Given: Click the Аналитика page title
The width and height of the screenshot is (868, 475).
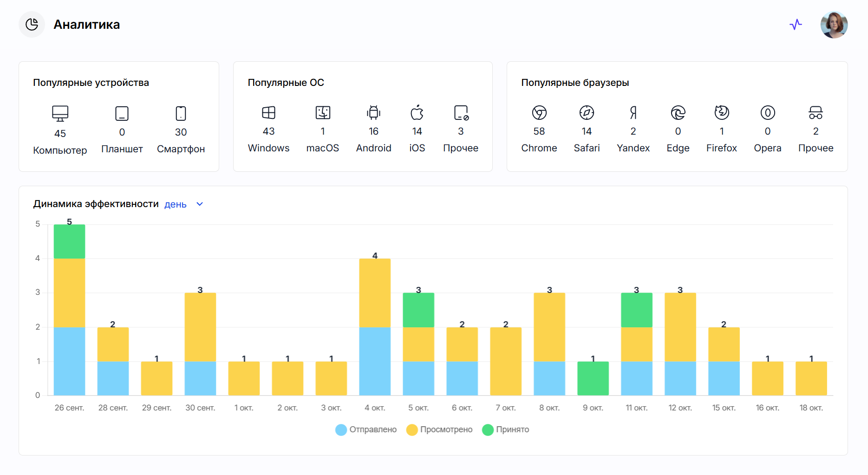Looking at the screenshot, I should (x=86, y=25).
